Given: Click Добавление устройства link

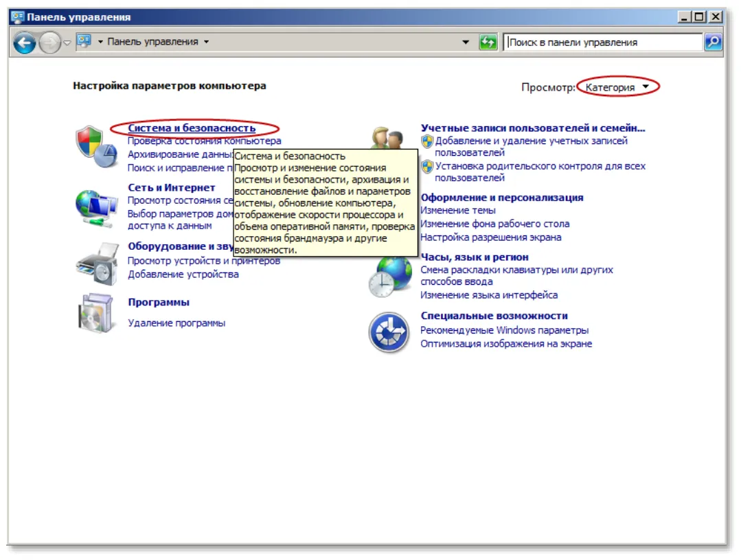Looking at the screenshot, I should point(183,275).
